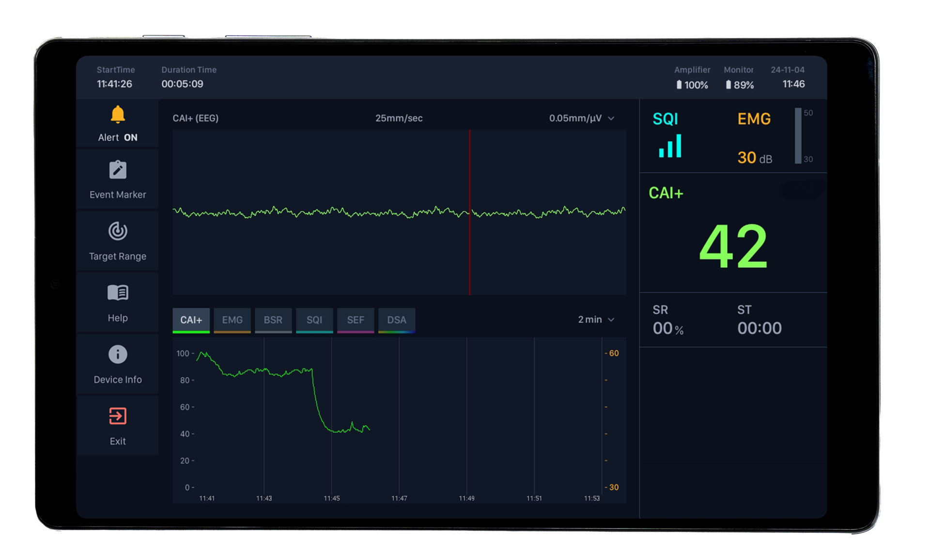
Task: Click the Amplifier battery icon
Action: click(x=679, y=85)
